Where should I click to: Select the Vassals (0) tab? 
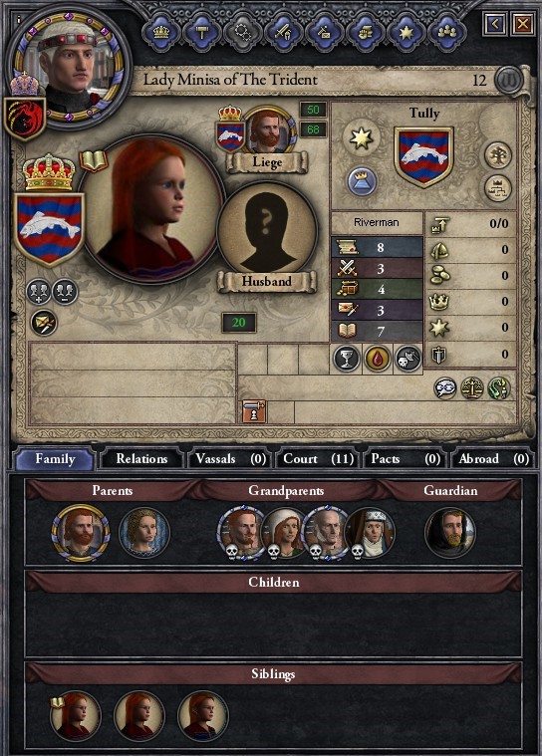(230, 458)
